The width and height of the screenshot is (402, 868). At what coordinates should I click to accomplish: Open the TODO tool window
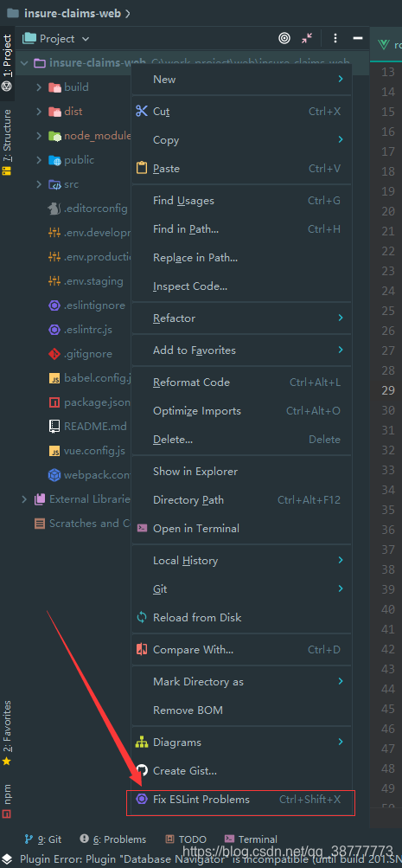coord(185,839)
